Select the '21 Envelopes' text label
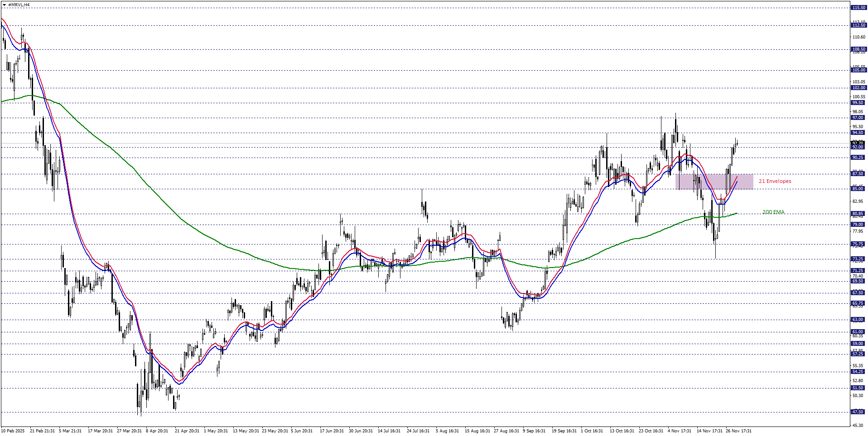Viewport: 868px width, 436px height. pos(775,181)
